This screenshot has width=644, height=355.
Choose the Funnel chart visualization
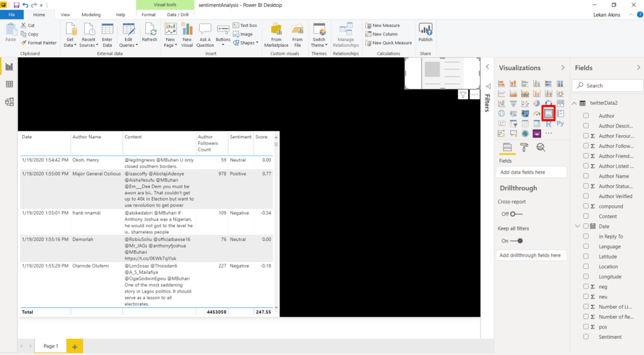coord(513,104)
